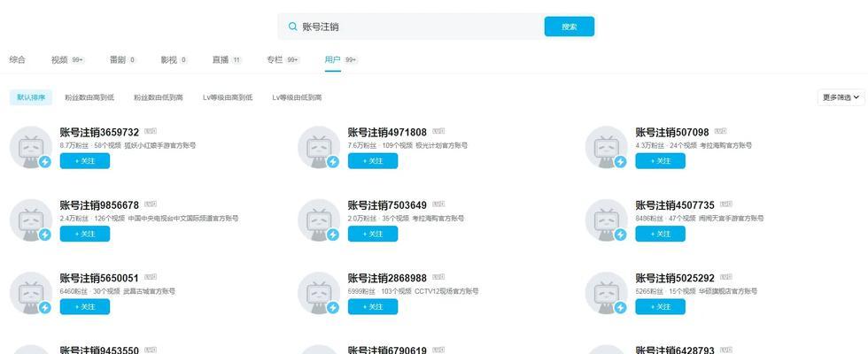Open username link 账号注销5650051
Screen dimensions: 868x354
tap(99, 278)
